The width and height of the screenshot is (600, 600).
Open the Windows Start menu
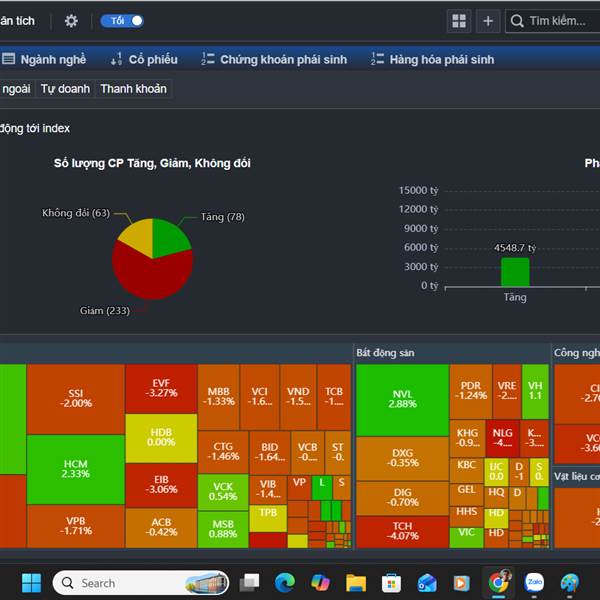pyautogui.click(x=31, y=583)
